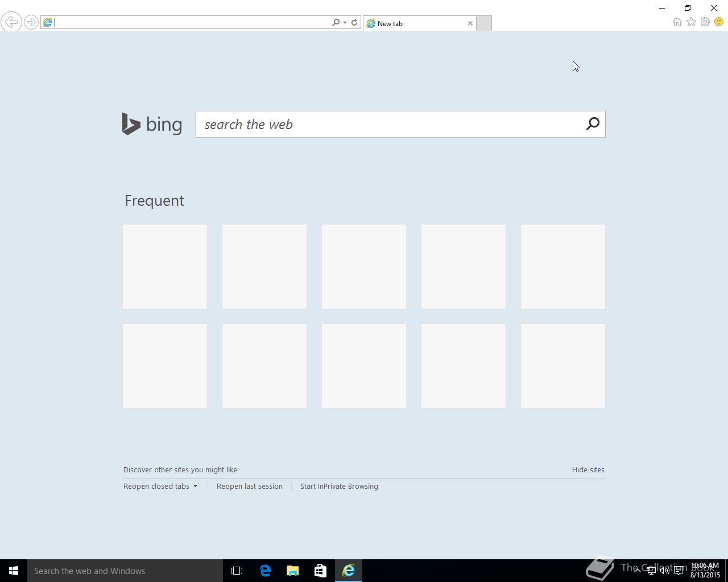Click the smiley feedback icon
This screenshot has width=728, height=582.
pos(719,22)
